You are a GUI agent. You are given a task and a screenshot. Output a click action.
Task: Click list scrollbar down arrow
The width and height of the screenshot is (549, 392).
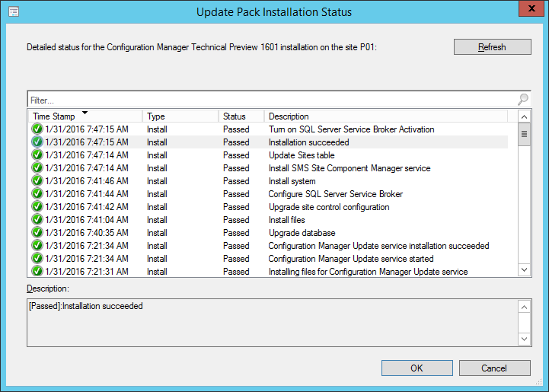[x=524, y=270]
